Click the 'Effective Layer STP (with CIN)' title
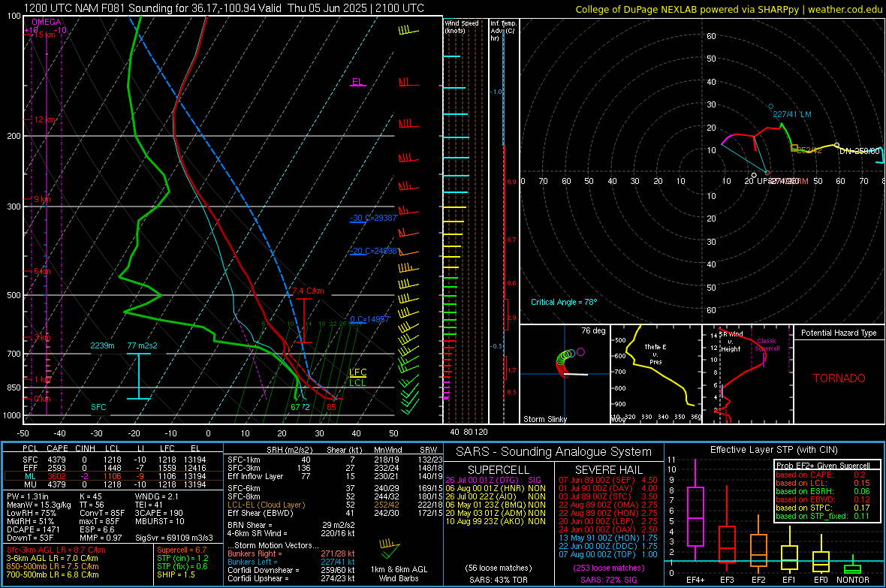 (774, 450)
